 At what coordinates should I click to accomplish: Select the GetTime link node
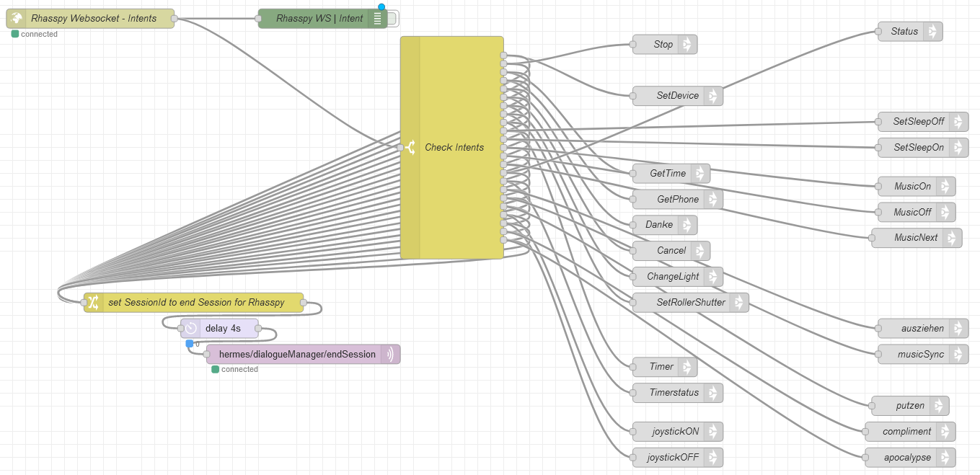tap(664, 174)
